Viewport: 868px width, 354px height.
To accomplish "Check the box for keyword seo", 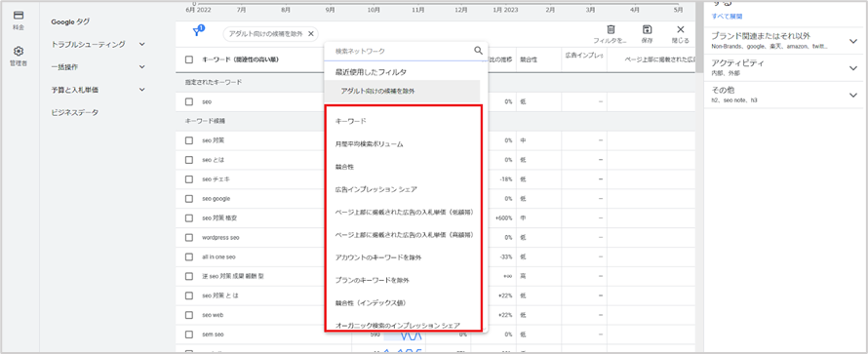I will [x=189, y=101].
